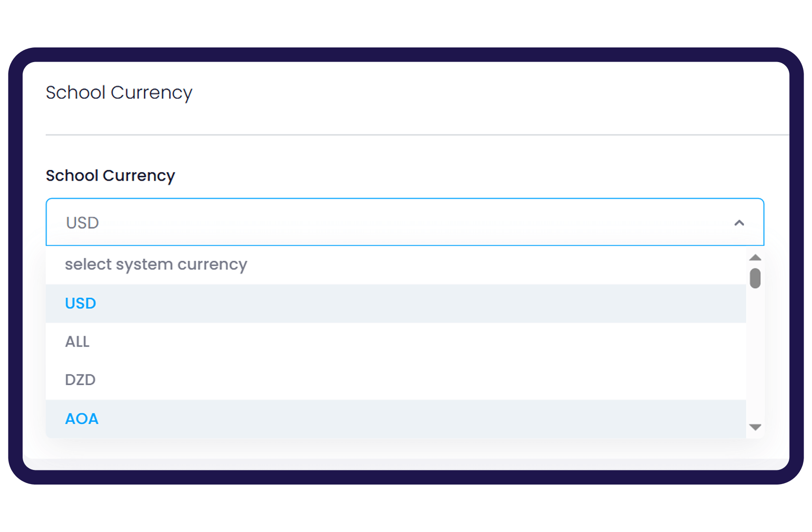Click the gray DZD entry text
The image size is (812, 532).
80,380
